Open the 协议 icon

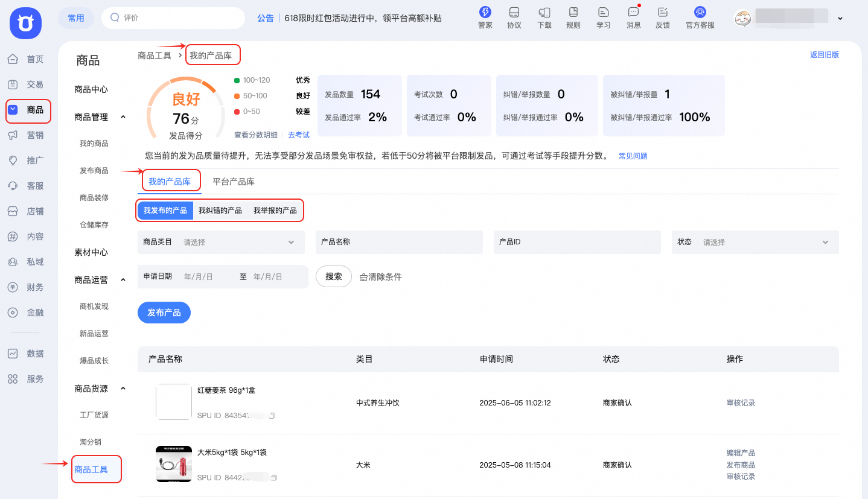514,12
